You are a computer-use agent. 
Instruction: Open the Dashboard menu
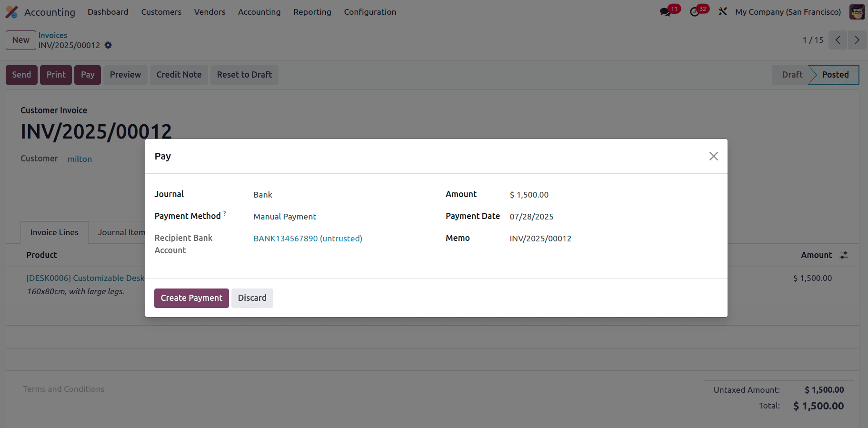click(x=108, y=12)
